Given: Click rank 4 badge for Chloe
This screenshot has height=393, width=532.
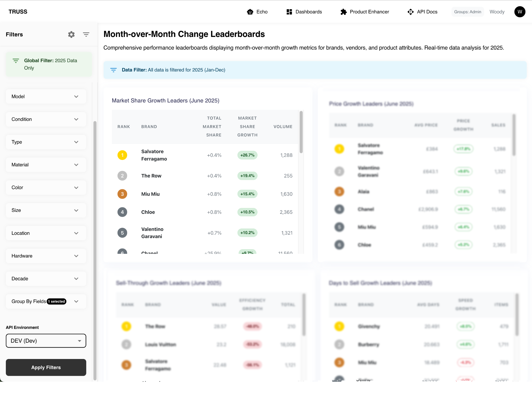Looking at the screenshot, I should pyautogui.click(x=122, y=212).
